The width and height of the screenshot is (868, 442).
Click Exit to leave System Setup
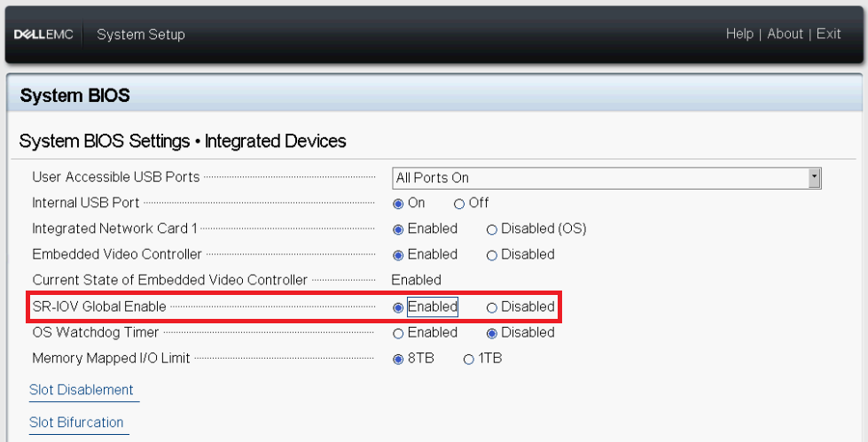829,34
